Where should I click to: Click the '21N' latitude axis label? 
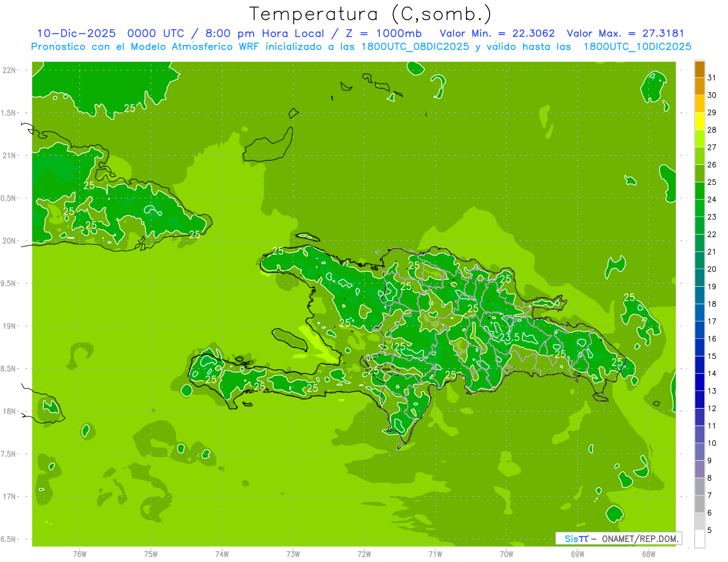coord(9,155)
